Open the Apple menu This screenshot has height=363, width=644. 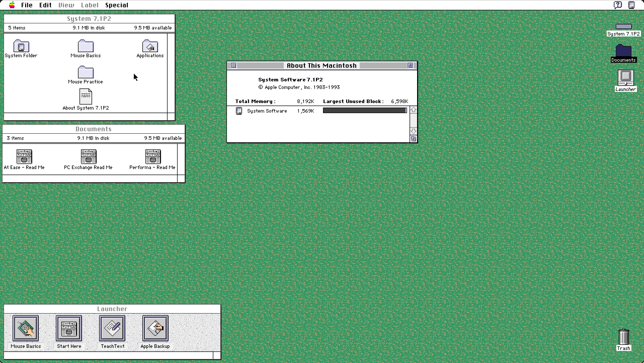tap(12, 5)
